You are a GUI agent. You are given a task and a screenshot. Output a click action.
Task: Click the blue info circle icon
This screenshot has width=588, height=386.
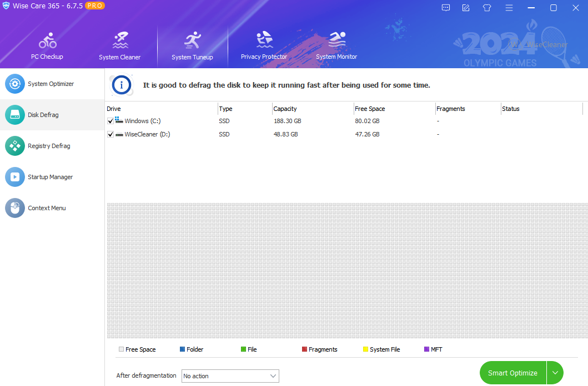coord(121,85)
